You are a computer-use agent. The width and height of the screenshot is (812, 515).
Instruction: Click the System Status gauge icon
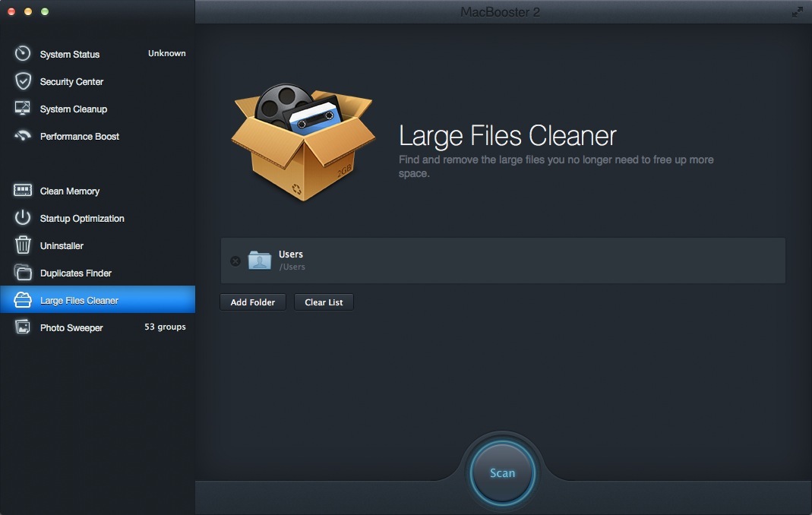[x=22, y=53]
